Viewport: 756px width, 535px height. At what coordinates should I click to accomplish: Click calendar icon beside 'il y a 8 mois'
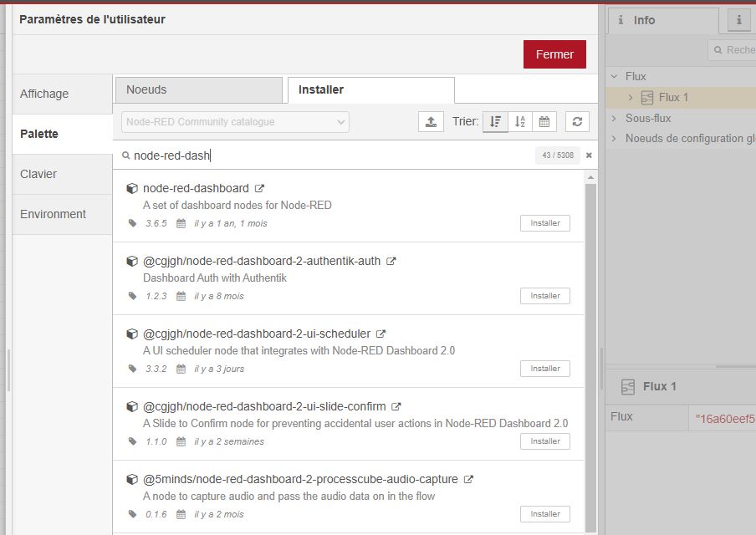coord(181,296)
